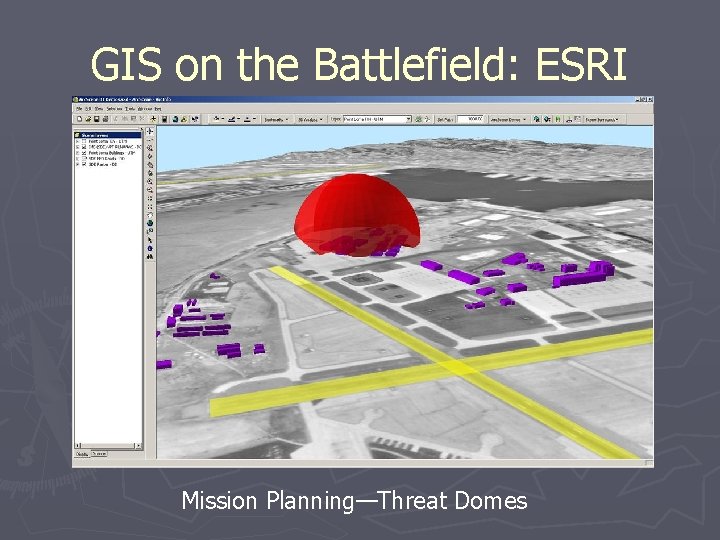
Task: Click the green icon left of the position button
Action: [418, 119]
